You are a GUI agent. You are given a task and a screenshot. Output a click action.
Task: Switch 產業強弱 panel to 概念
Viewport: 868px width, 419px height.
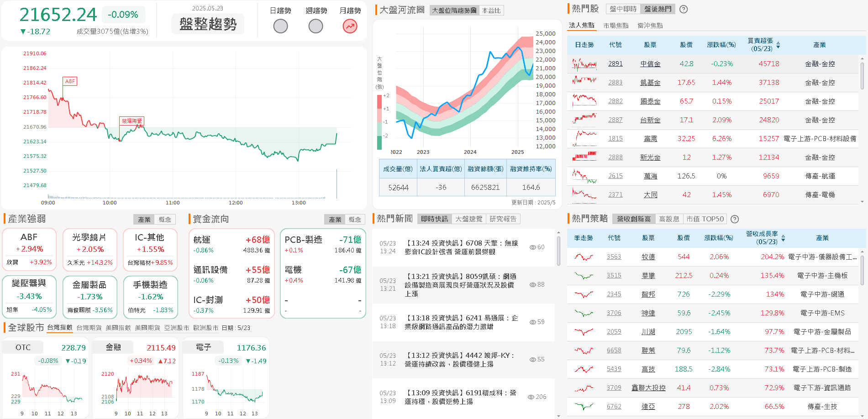pyautogui.click(x=165, y=220)
